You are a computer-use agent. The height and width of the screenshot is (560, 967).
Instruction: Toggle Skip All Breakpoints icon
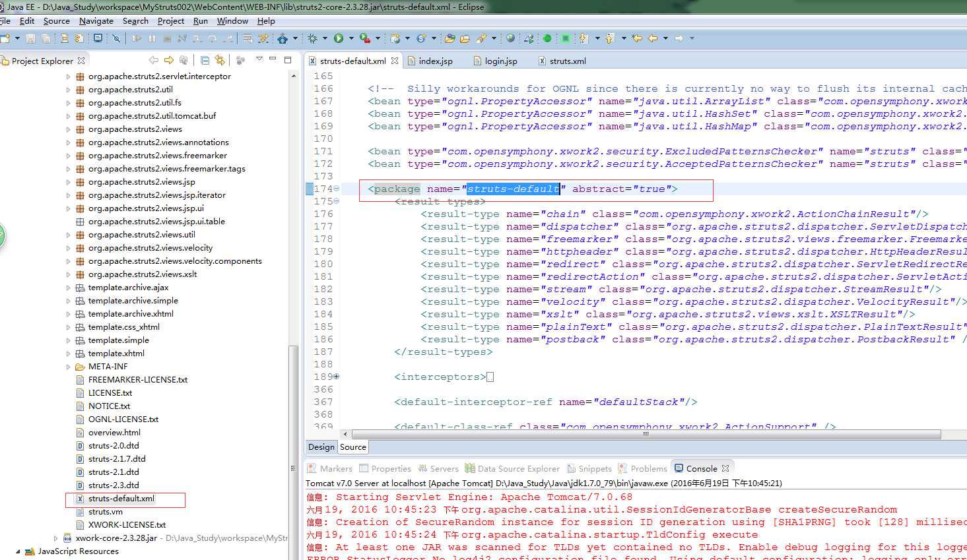point(116,38)
